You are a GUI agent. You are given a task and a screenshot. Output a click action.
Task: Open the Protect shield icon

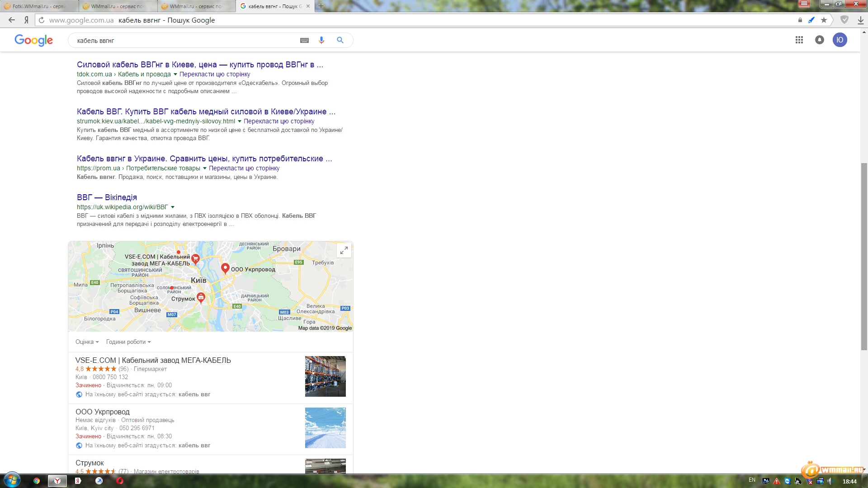(844, 20)
